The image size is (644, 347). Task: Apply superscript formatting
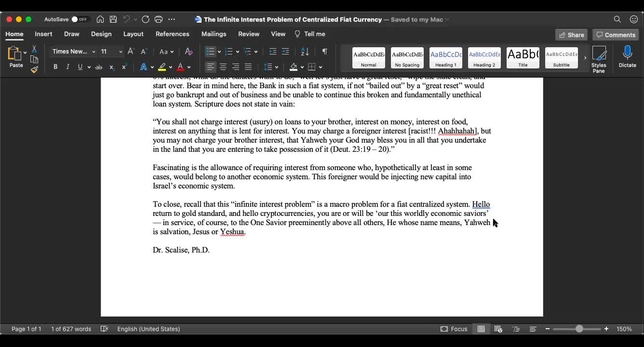[x=124, y=67]
